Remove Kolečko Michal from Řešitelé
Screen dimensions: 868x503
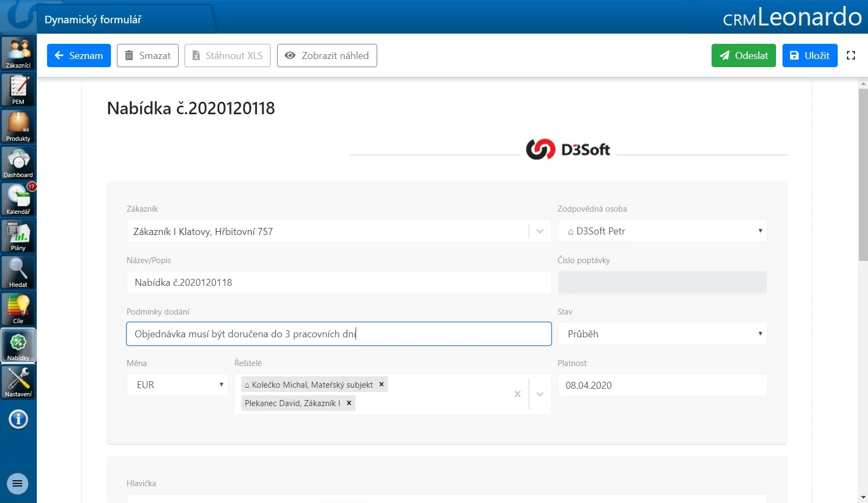point(382,384)
